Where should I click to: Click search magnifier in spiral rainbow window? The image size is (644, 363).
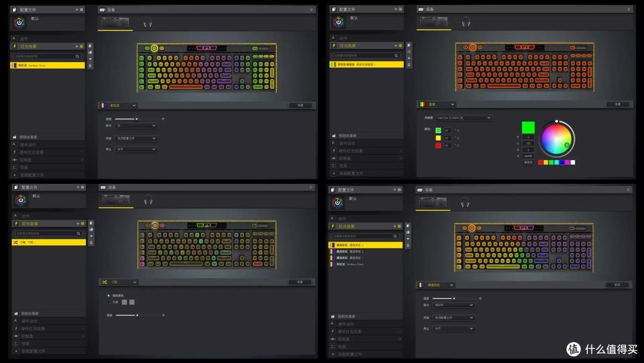tap(395, 236)
